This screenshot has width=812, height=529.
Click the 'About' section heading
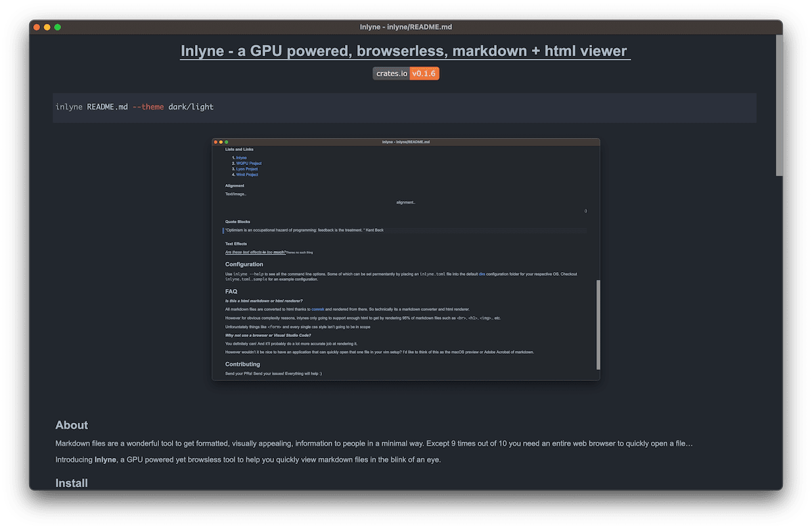pos(72,425)
